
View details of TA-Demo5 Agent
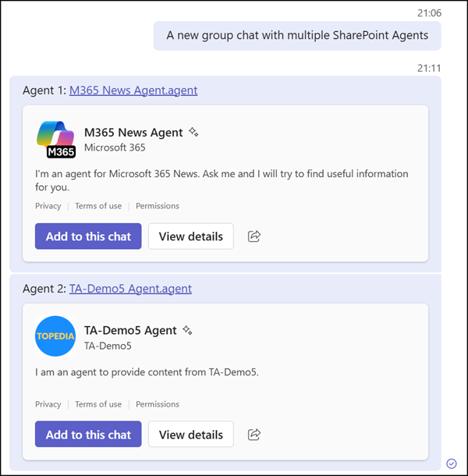(x=191, y=435)
